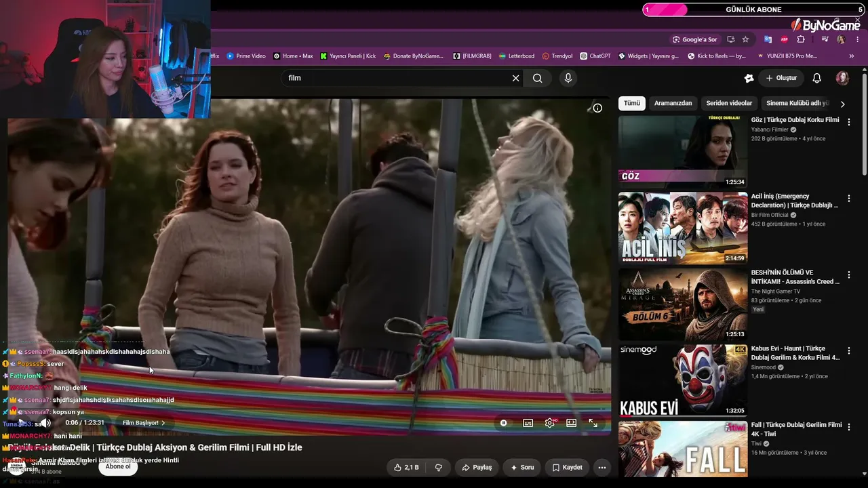Toggle the autoplay switch in player
Screen dimensions: 868x488
click(503, 423)
